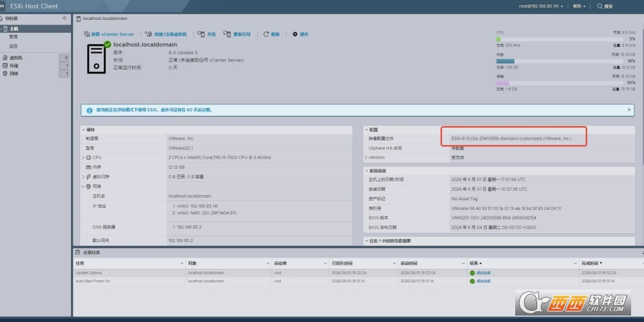Collapse the Networking (网络) hardware row
Screen dimensions: 644x322
[x=83, y=186]
